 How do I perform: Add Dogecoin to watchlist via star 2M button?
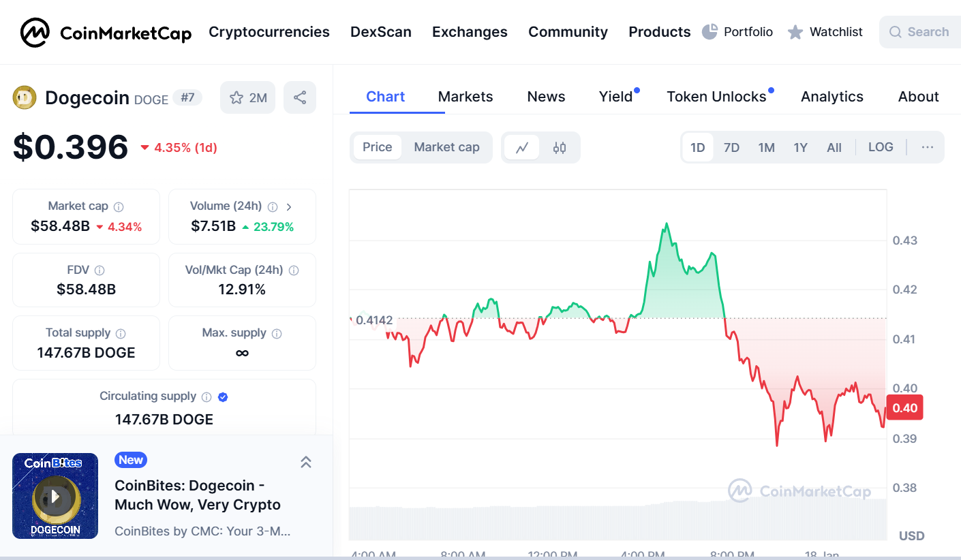pyautogui.click(x=247, y=97)
